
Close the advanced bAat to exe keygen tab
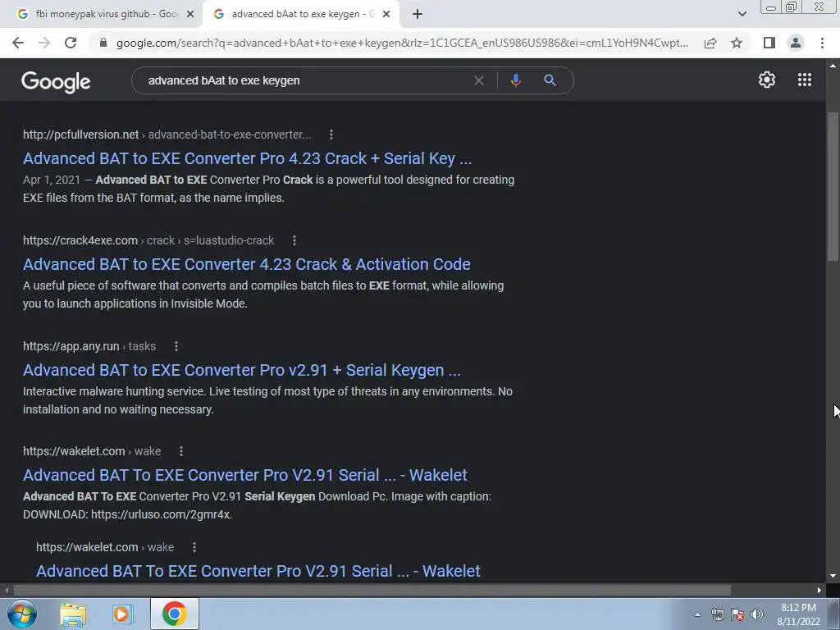(x=386, y=14)
